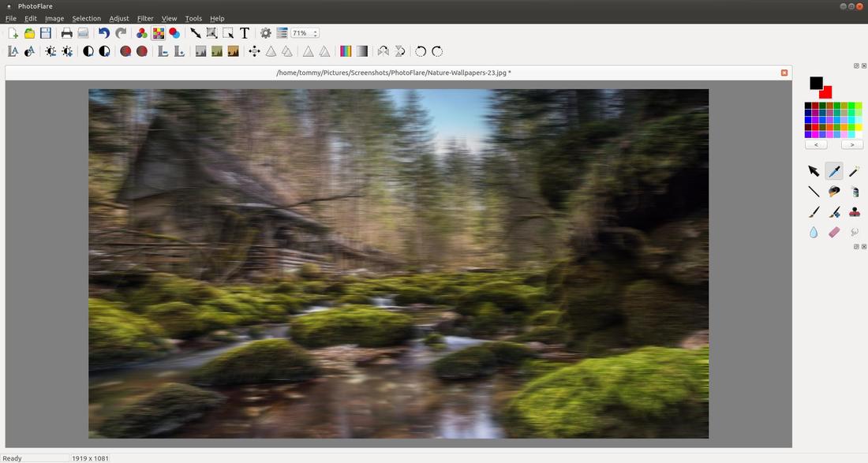This screenshot has width=868, height=463.
Task: Open the File menu
Action: point(10,18)
